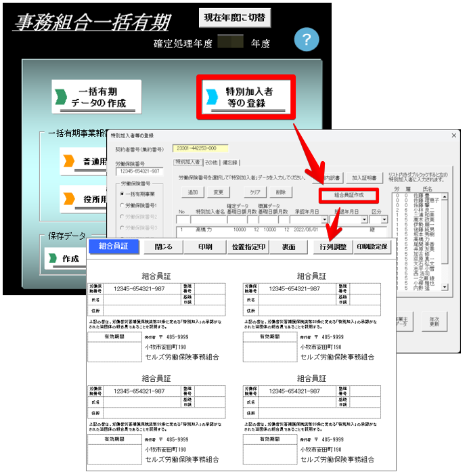
Task: Click the 裏面 button
Action: pos(288,247)
